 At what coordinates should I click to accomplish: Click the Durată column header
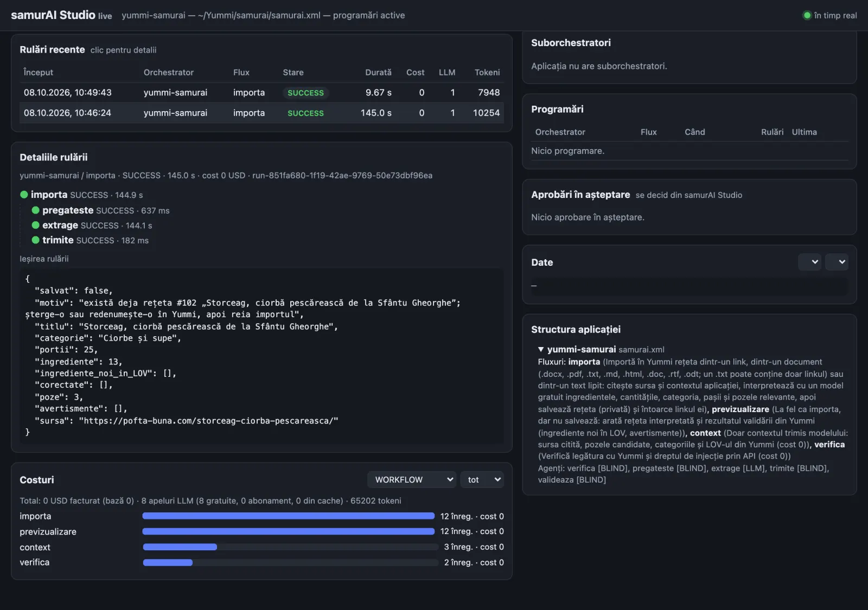[x=378, y=72]
